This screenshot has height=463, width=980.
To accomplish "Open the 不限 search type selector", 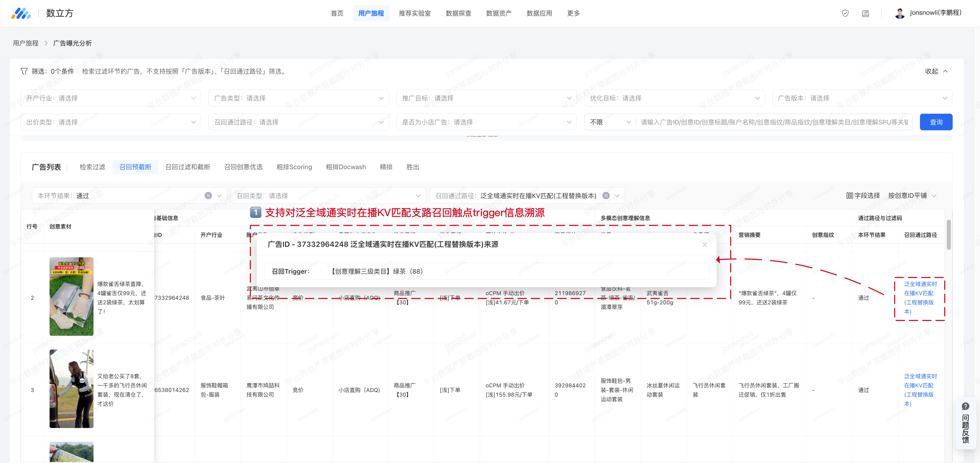I will [610, 122].
